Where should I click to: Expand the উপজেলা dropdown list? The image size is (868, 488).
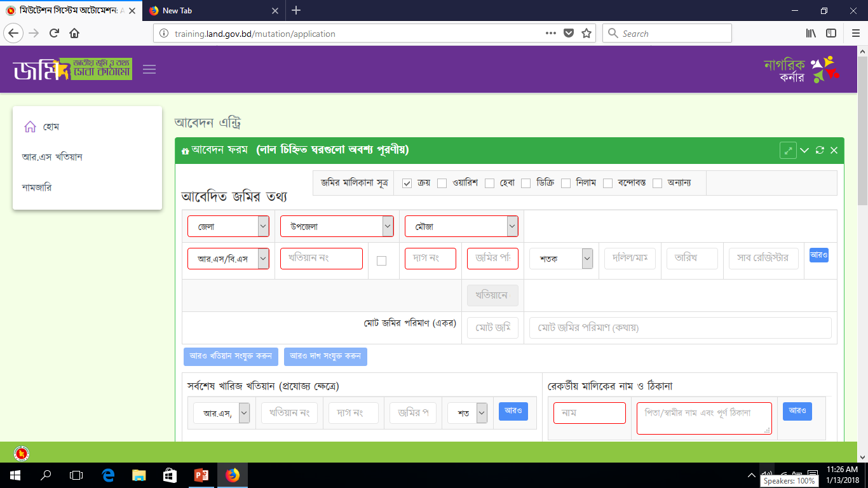[x=337, y=226]
